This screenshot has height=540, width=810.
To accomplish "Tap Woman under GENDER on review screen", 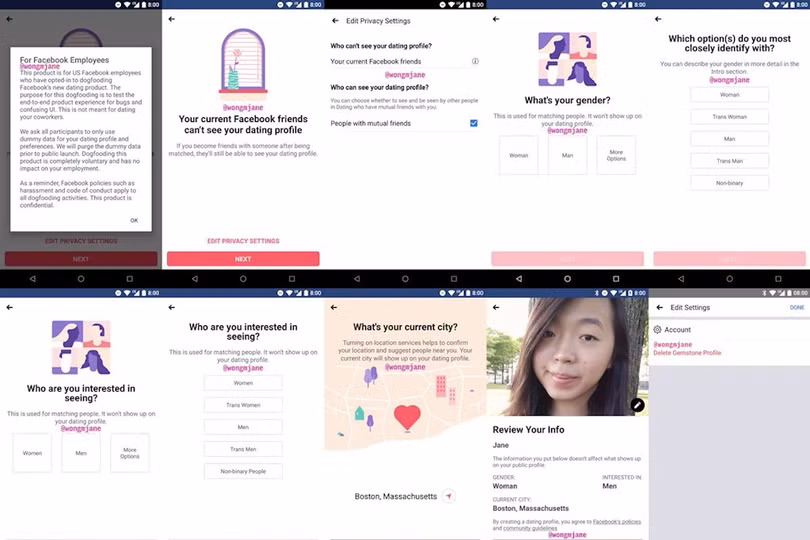I will (x=505, y=486).
